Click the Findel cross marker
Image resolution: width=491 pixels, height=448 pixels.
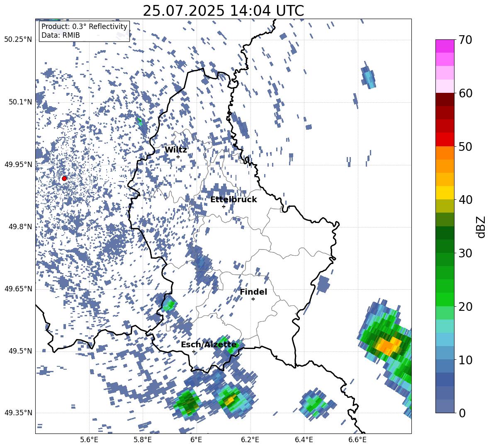pos(253,299)
